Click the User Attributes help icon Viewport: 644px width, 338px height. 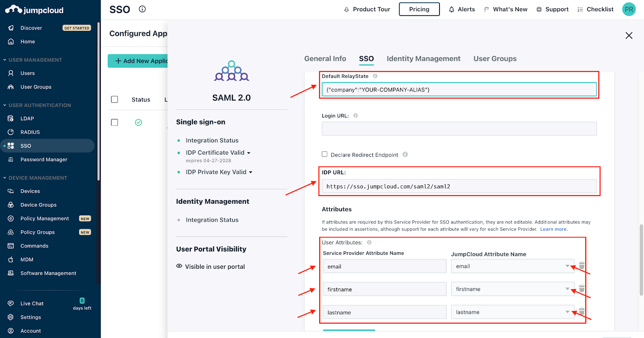click(369, 243)
